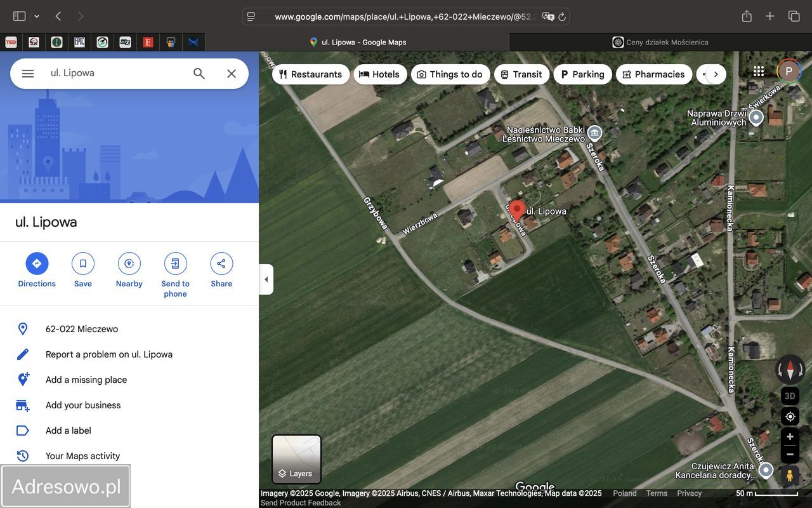Click Report a problem on ul. Lipowa
The height and width of the screenshot is (508, 812).
pyautogui.click(x=109, y=354)
